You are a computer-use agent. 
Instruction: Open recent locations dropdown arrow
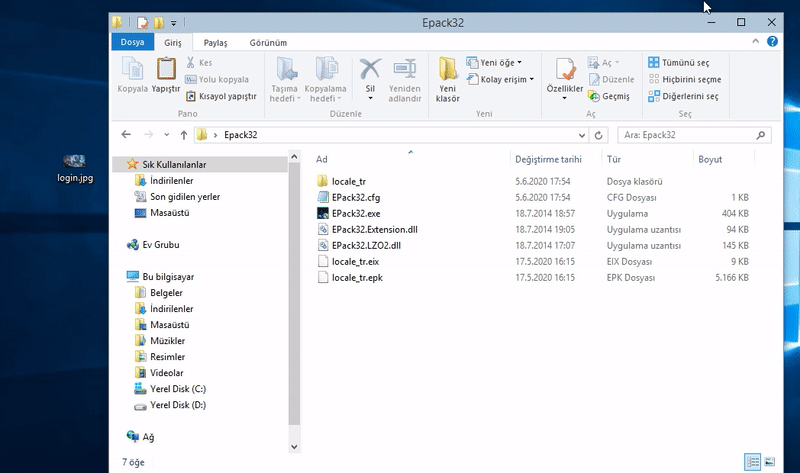point(166,135)
